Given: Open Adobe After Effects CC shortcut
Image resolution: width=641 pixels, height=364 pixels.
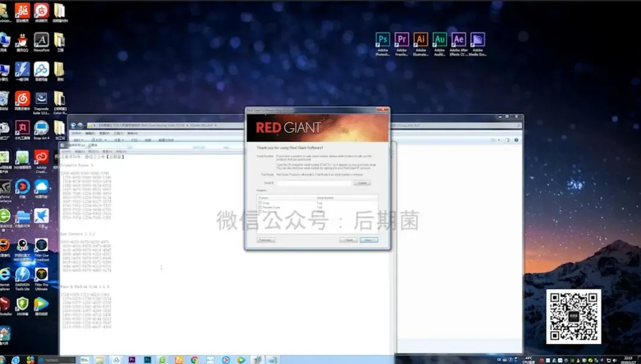Looking at the screenshot, I should point(458,44).
